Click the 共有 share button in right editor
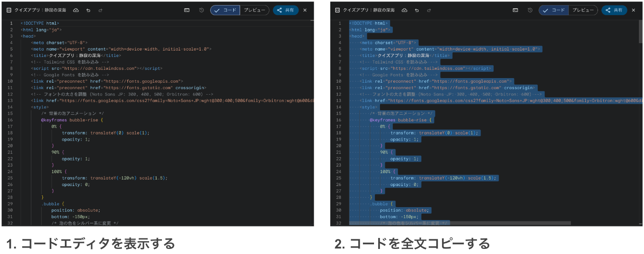Screen dimensions: 644x254 tap(614, 10)
